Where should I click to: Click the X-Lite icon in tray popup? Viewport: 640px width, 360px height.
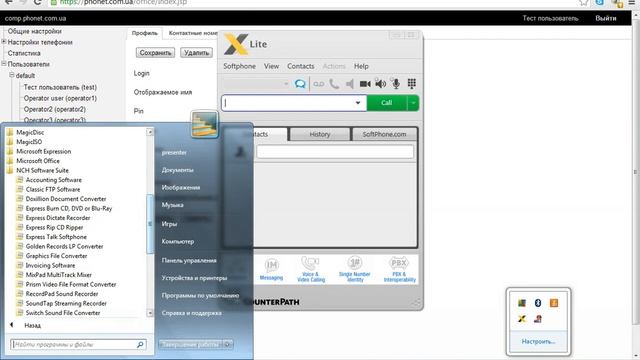(x=522, y=319)
